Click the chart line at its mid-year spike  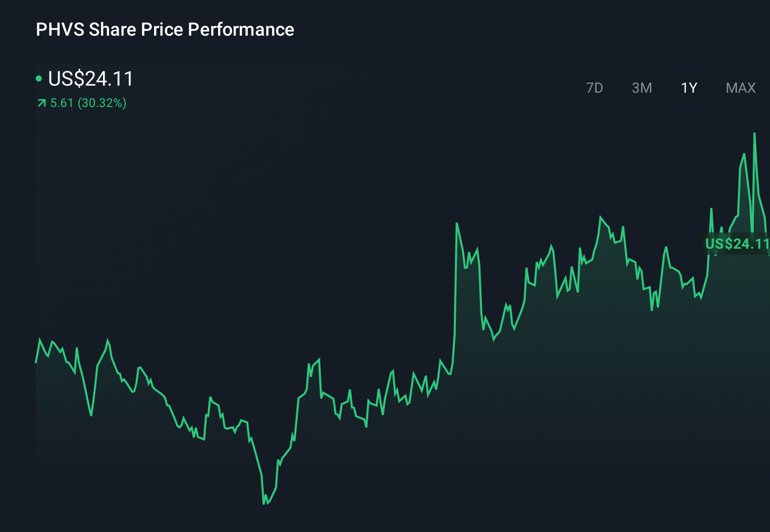point(457,223)
